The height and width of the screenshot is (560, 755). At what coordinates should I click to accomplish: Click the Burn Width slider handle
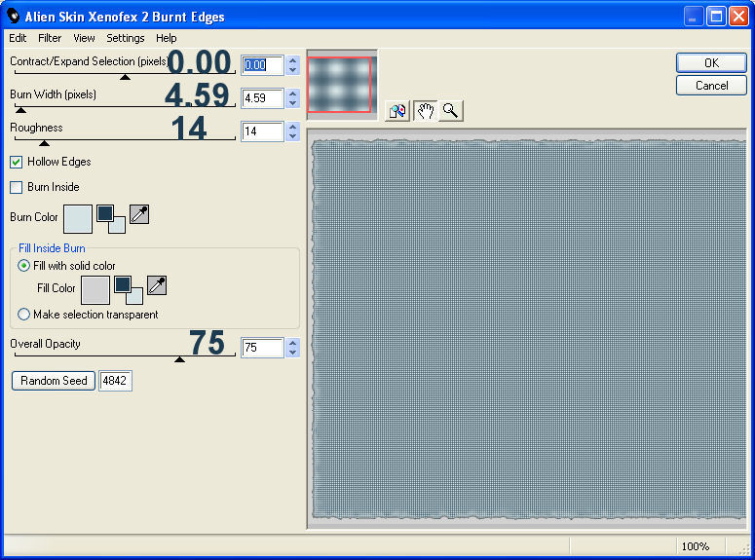click(x=20, y=110)
